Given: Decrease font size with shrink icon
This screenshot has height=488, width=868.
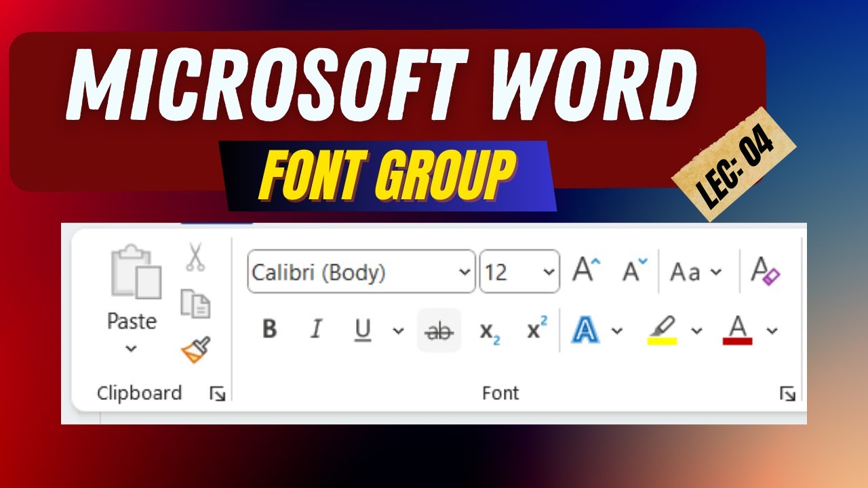Looking at the screenshot, I should click(x=635, y=270).
